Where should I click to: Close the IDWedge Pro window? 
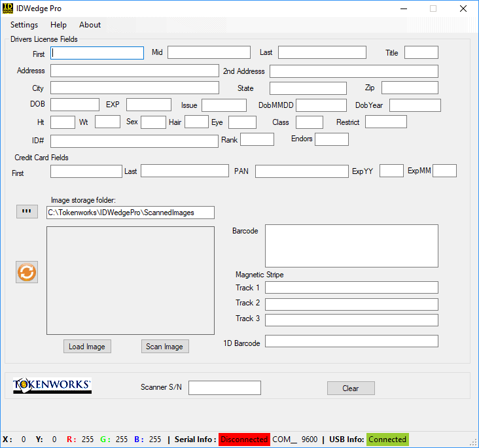[463, 9]
